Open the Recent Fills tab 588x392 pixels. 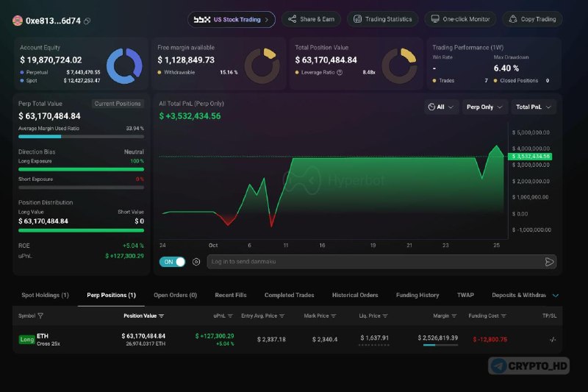click(x=231, y=295)
